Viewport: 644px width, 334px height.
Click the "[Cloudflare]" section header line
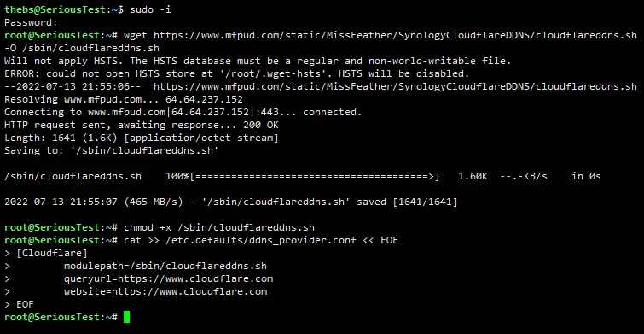[52, 253]
